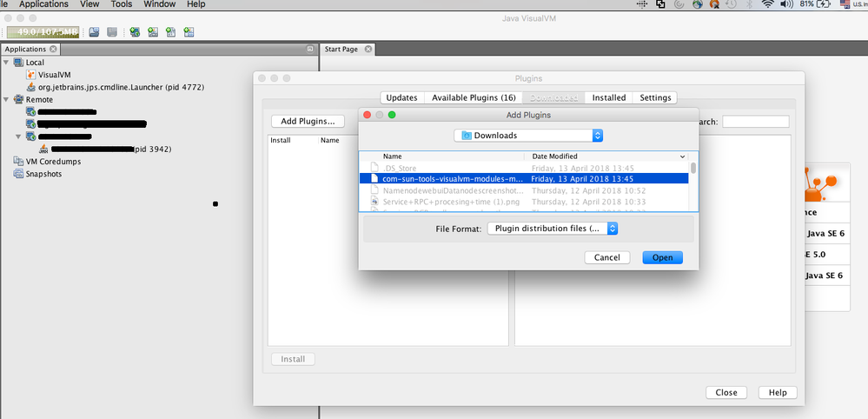Click the Java icon of jetbrains Launcher entry
This screenshot has width=868, height=419.
[x=31, y=87]
